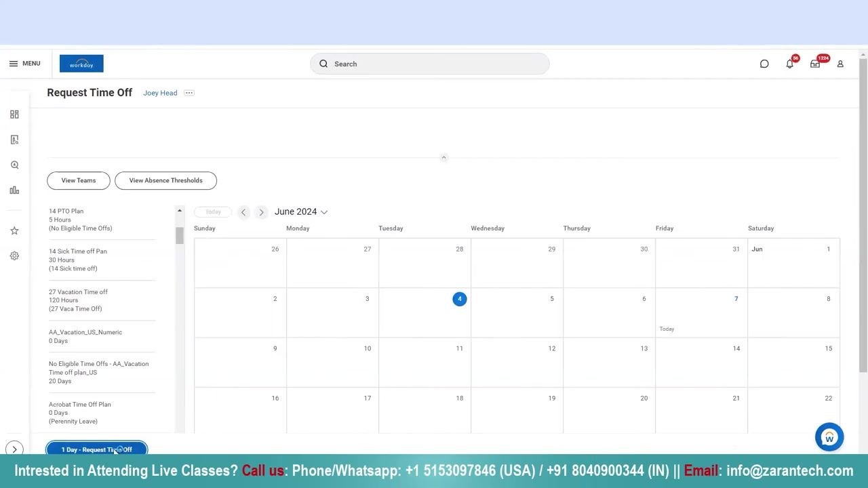Viewport: 868px width, 488px height.
Task: Select the highlighted June 4 date
Action: coord(460,299)
